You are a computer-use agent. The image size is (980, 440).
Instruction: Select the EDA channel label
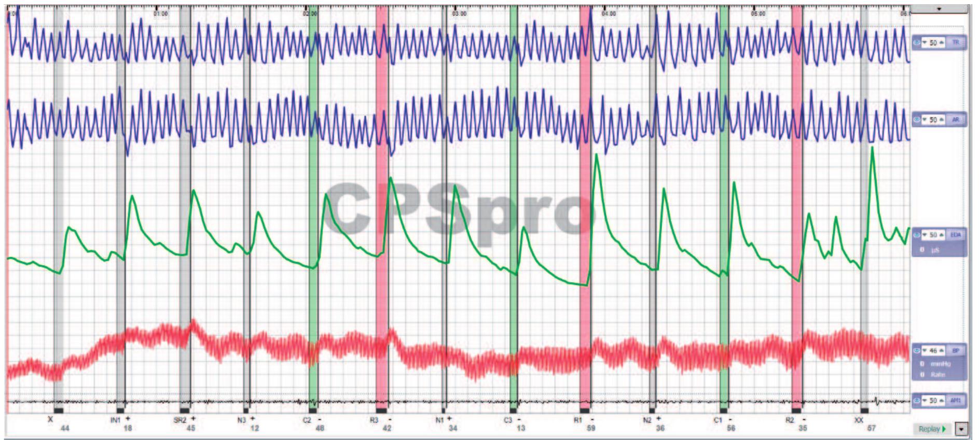(956, 235)
